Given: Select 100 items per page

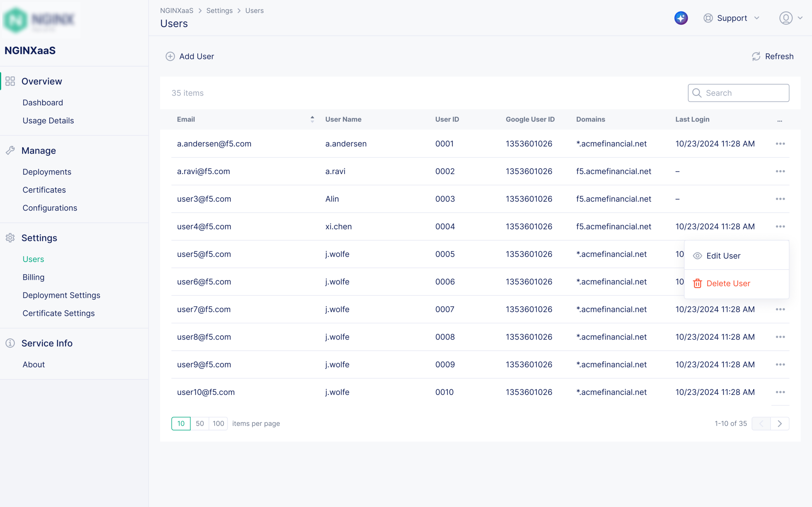Looking at the screenshot, I should [x=218, y=424].
